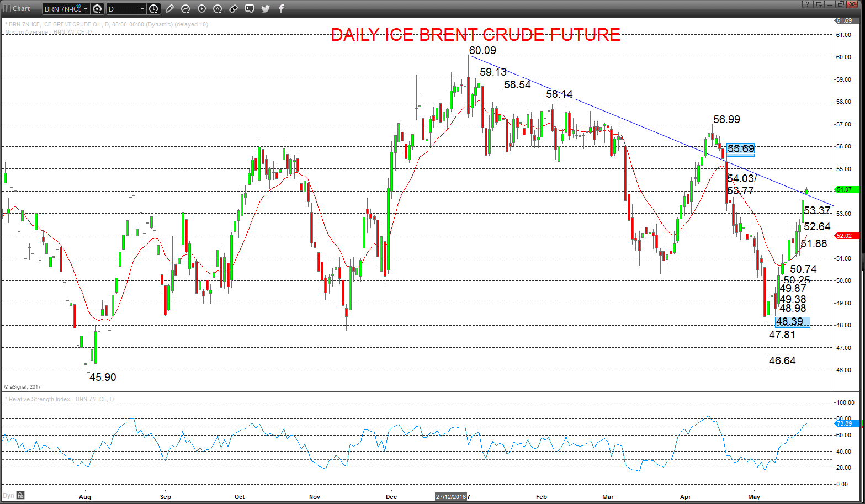Share chart via the Facebook icon
The image size is (865, 504).
point(282,9)
